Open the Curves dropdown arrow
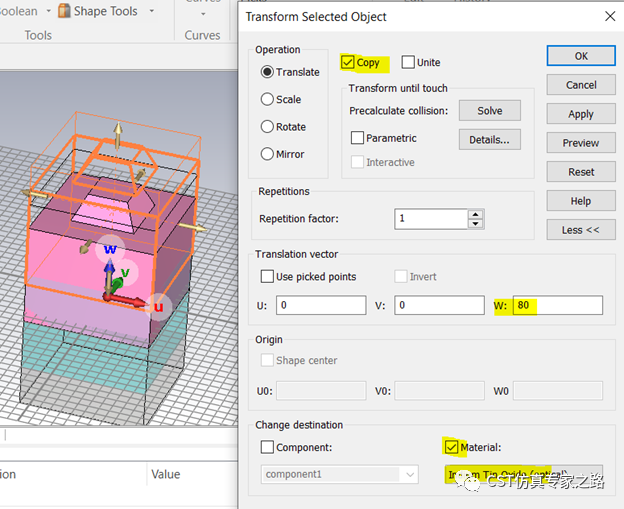The image size is (624, 509). pos(203,14)
